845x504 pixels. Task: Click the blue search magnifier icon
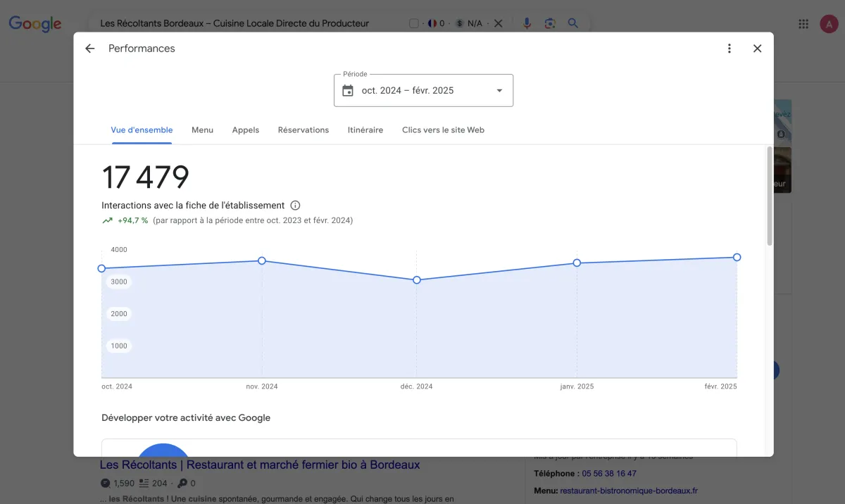[x=573, y=23]
